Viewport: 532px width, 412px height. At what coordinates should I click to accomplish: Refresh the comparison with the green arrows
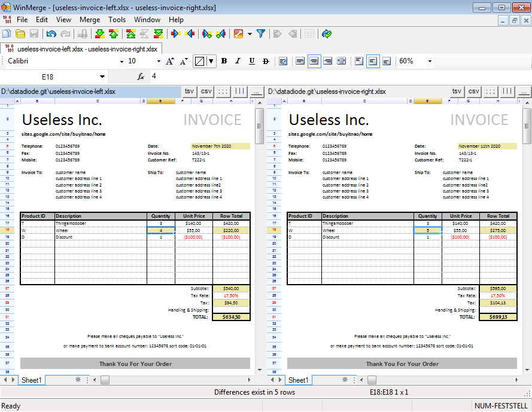tap(327, 33)
